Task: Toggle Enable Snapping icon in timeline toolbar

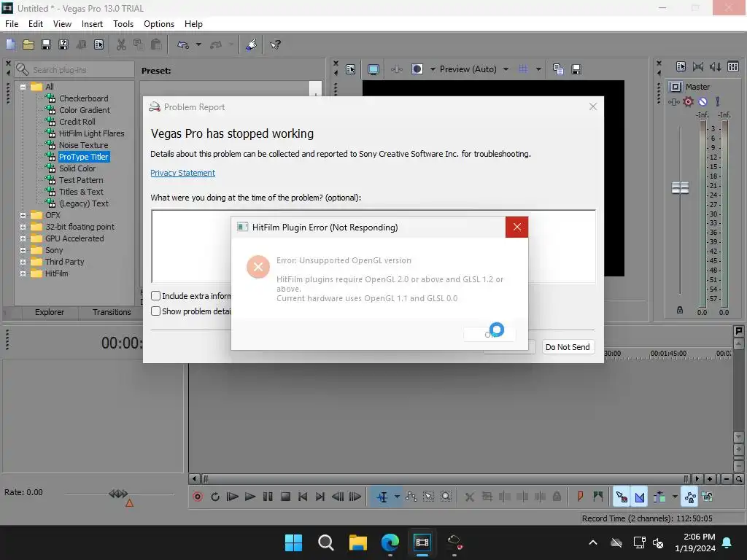Action: tap(622, 497)
